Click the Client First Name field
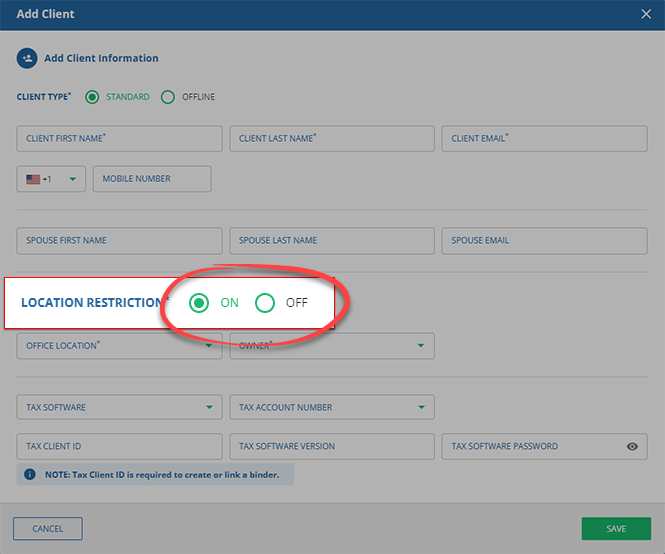 (119, 139)
